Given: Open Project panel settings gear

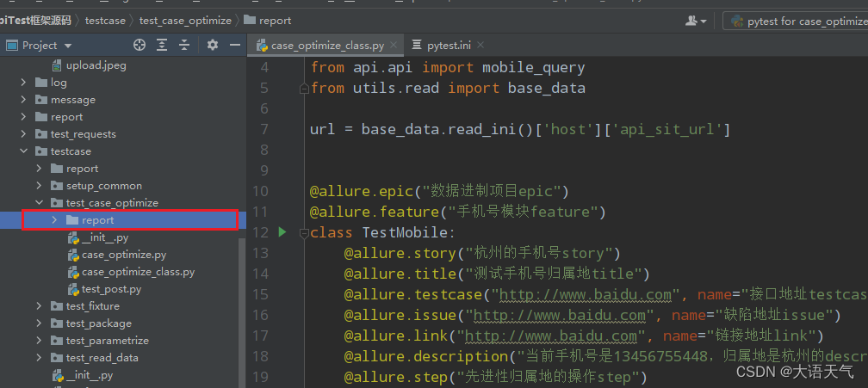Looking at the screenshot, I should point(213,46).
